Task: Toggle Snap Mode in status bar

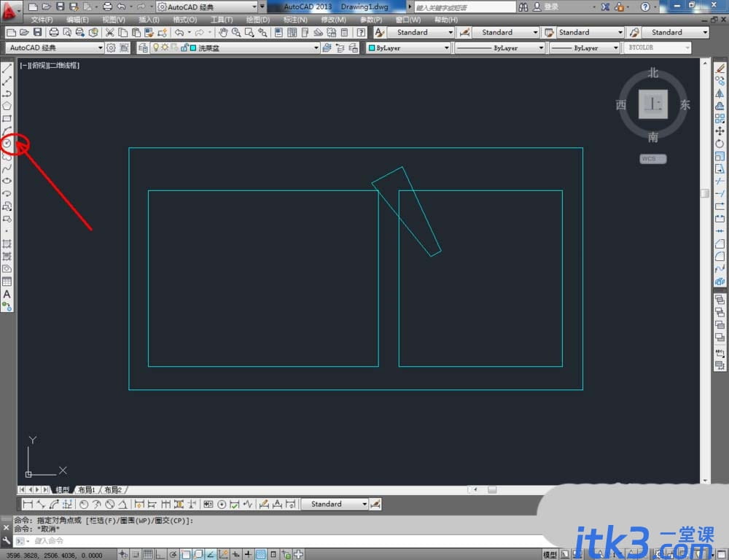Action: (136, 554)
